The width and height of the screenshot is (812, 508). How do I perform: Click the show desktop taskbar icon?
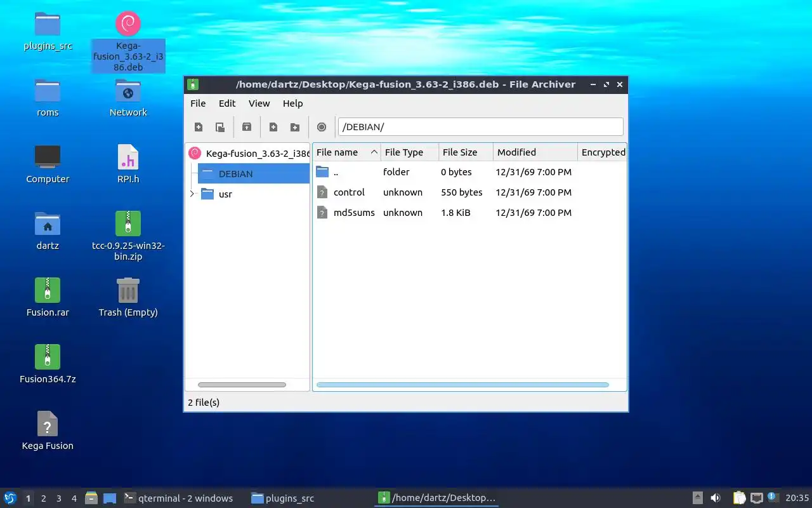110,498
